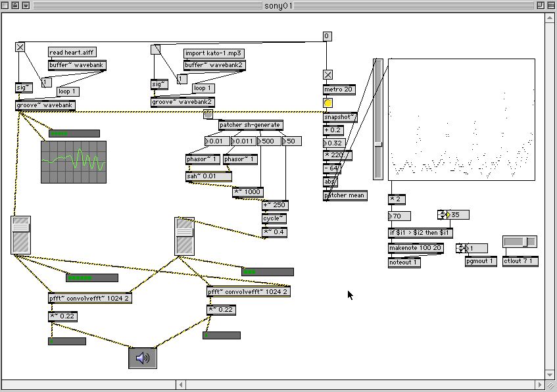The image size is (557, 392).
Task: Click the dotted data plot display
Action: (461, 119)
